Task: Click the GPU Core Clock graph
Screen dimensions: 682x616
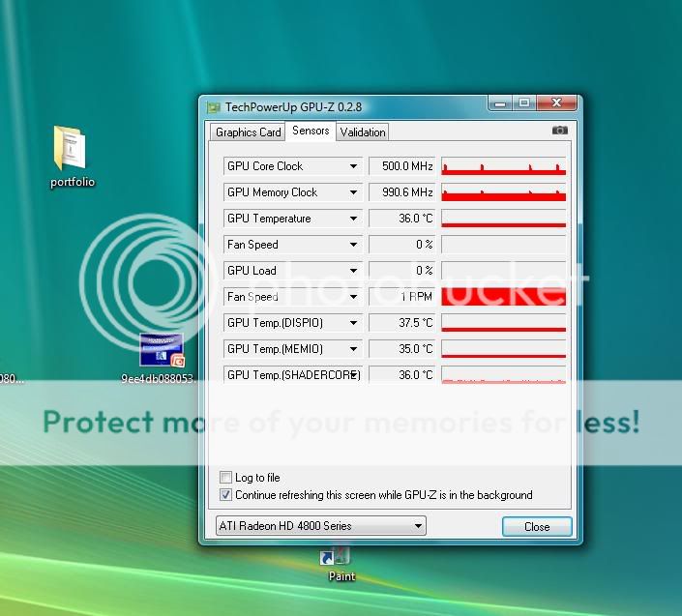Action: pos(503,166)
